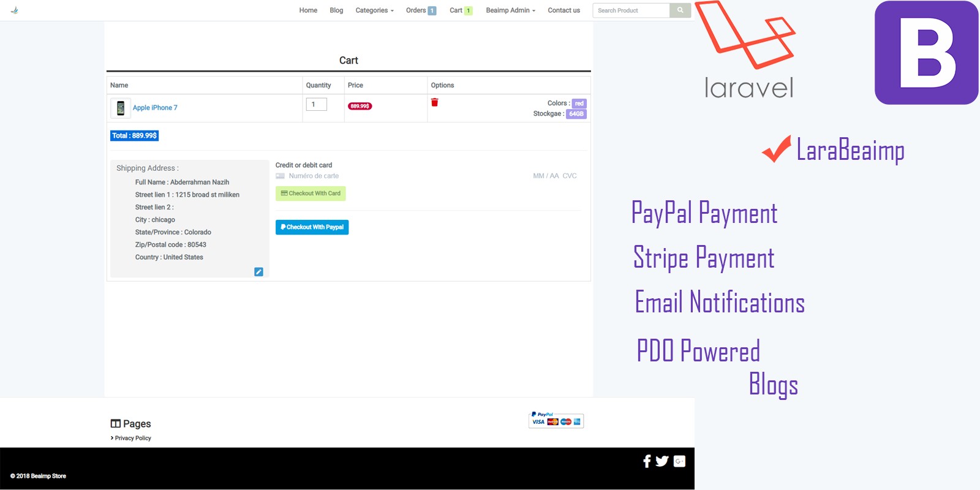Open the Twitter profile from footer
Screen dimensions: 980x490
pos(661,461)
